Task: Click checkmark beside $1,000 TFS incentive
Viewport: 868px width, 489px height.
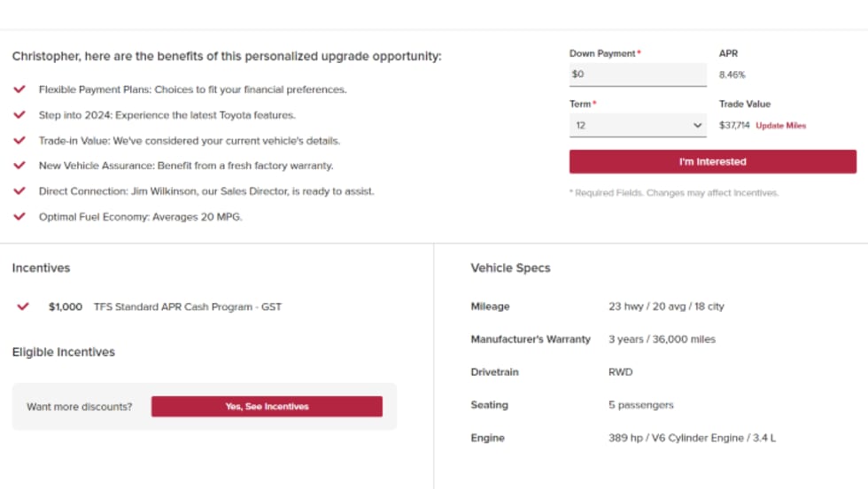Action: coord(23,307)
